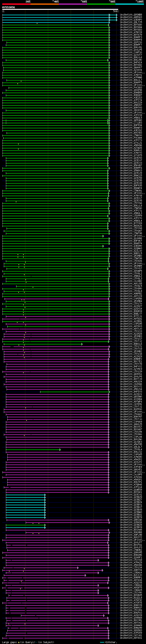Select the UniRef100_Q10H86 label
The width and height of the screenshot is (146, 644).
click(131, 238)
